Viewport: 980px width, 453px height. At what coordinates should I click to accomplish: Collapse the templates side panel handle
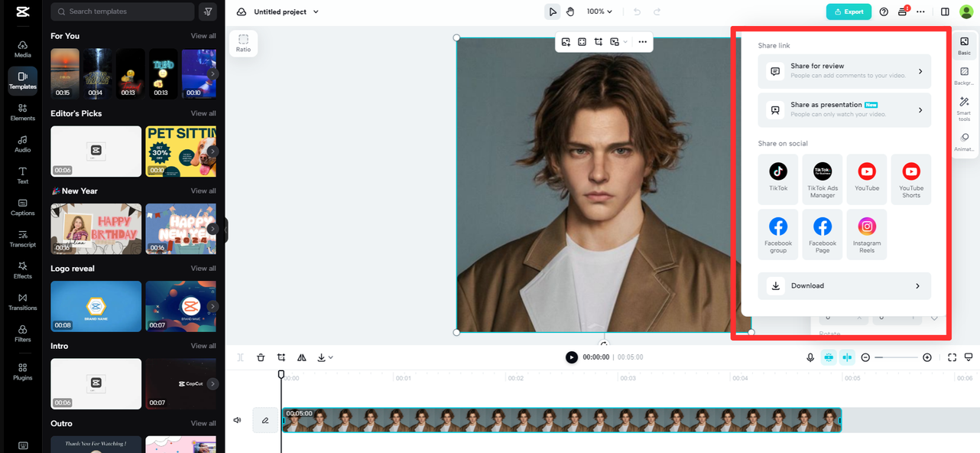226,230
